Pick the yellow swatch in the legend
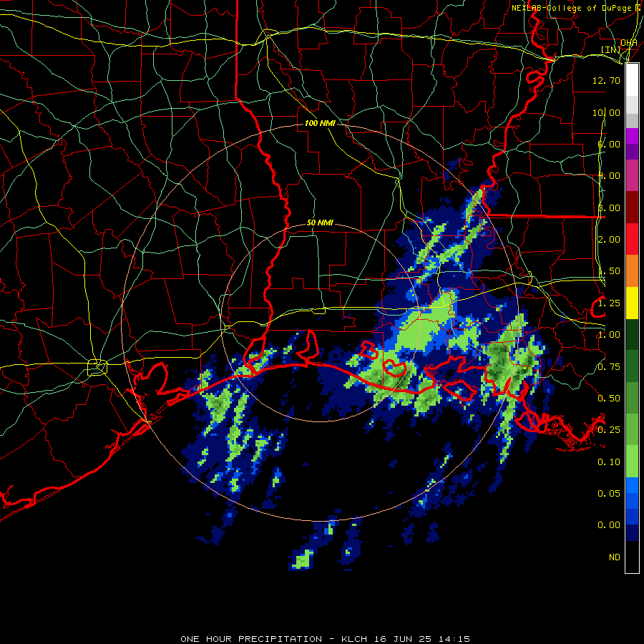 point(632,303)
